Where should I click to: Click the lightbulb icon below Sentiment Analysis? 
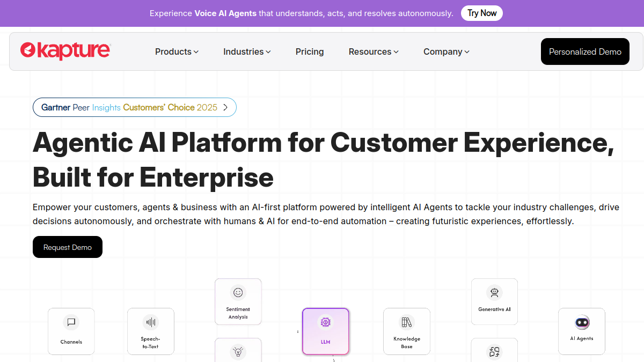(238, 352)
